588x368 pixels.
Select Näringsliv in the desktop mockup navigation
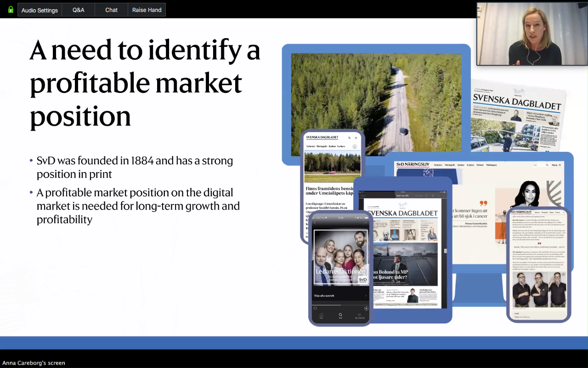click(x=449, y=165)
